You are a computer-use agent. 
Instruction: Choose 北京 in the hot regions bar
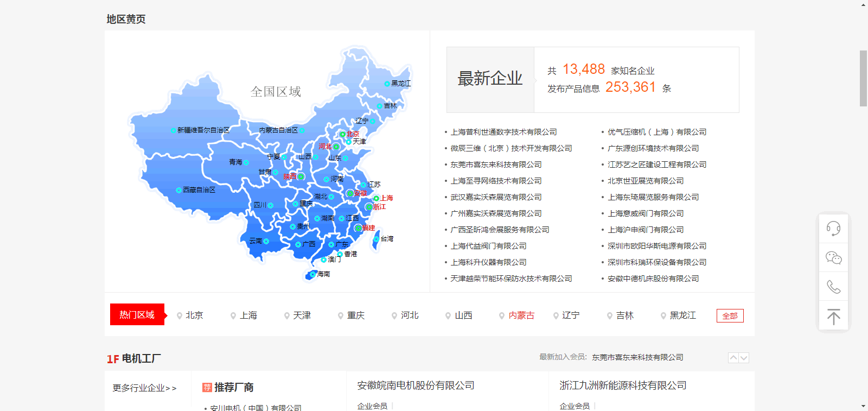[194, 315]
